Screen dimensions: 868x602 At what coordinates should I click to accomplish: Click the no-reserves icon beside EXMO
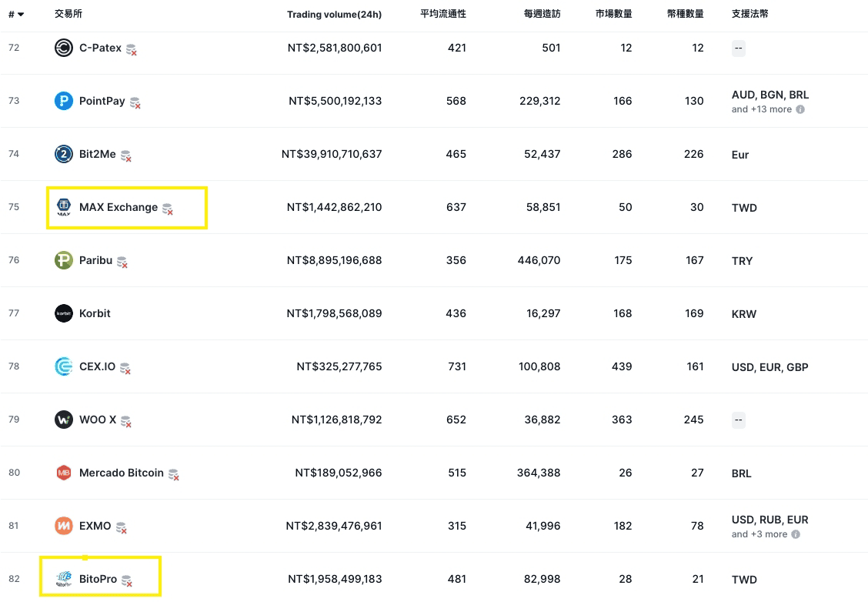pos(121,528)
